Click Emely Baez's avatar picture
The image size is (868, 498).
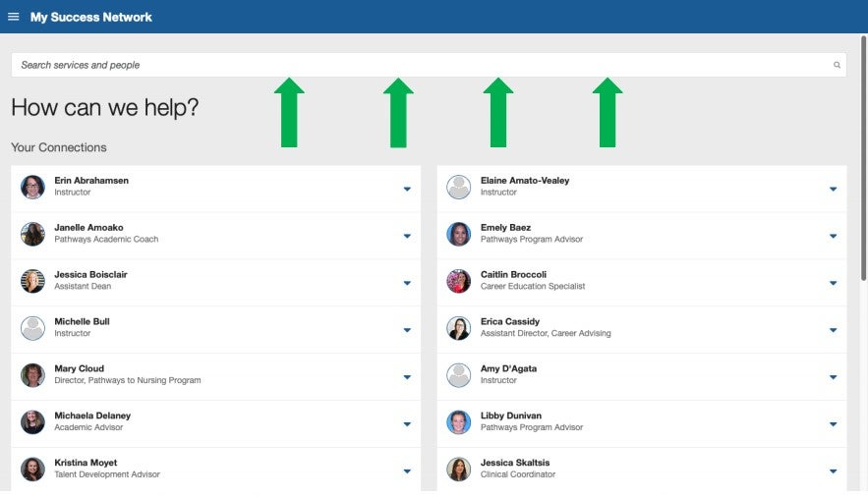click(x=459, y=234)
